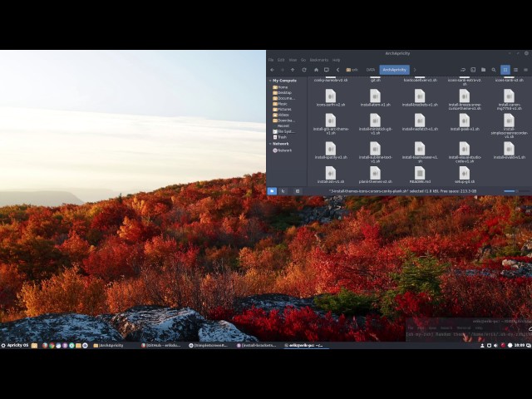Show earlier path bar entries
This screenshot has height=399, width=532.
337,70
